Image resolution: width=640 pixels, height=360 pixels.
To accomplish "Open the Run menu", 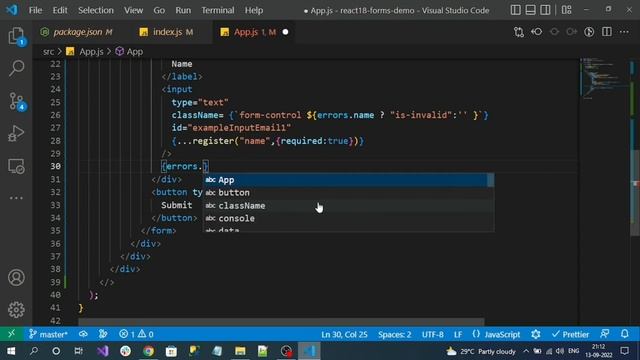I will [x=183, y=10].
